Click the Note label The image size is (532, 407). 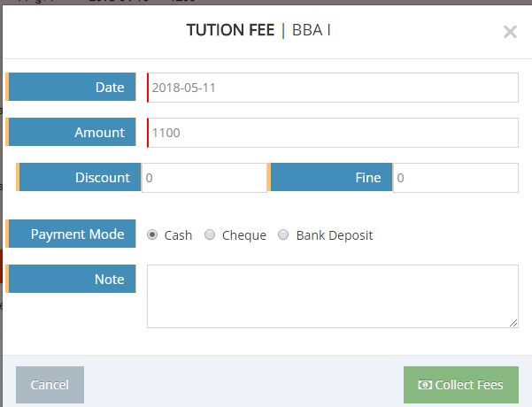(x=109, y=279)
